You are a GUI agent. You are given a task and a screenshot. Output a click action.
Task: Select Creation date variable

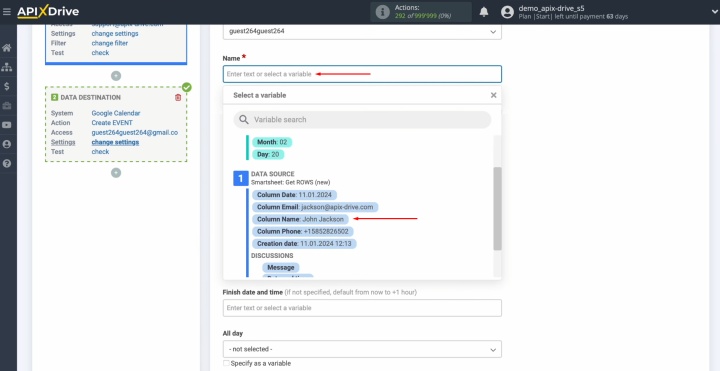point(304,244)
